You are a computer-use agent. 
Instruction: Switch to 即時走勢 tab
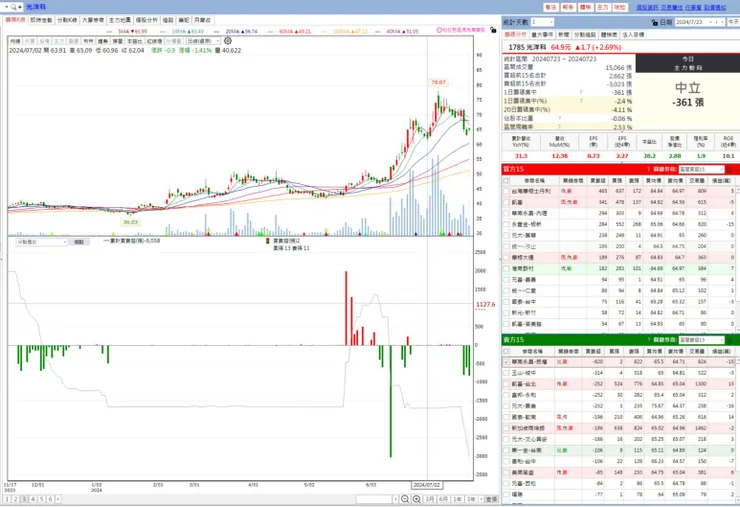coord(41,20)
